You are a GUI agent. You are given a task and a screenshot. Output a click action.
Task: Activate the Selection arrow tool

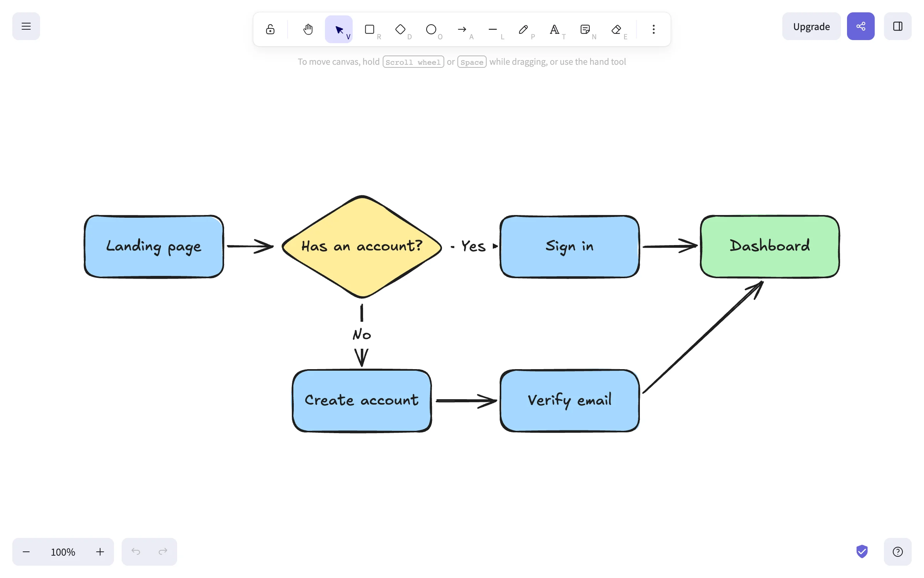pos(339,29)
